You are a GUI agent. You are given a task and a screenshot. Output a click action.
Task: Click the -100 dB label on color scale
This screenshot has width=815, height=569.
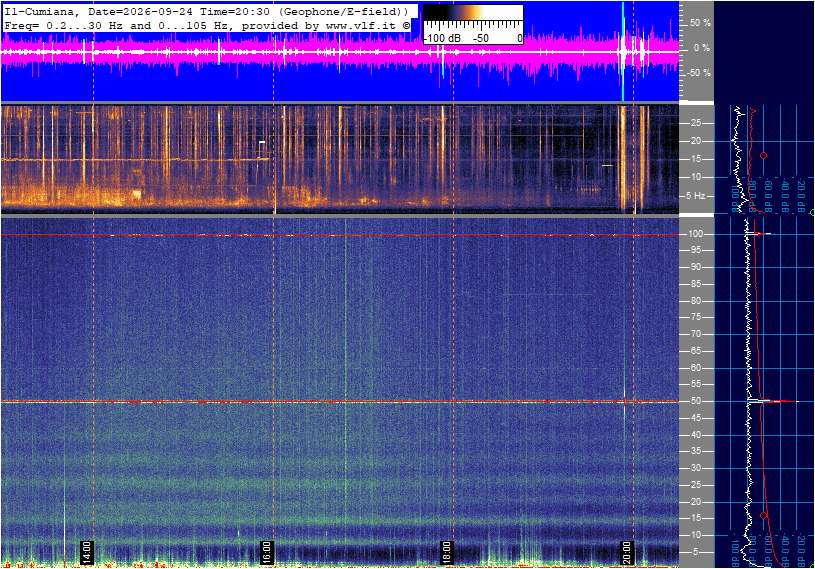443,38
